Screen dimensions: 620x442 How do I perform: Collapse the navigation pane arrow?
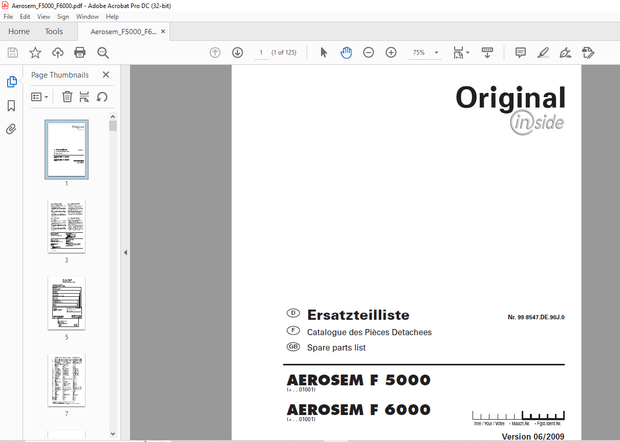tap(125, 252)
